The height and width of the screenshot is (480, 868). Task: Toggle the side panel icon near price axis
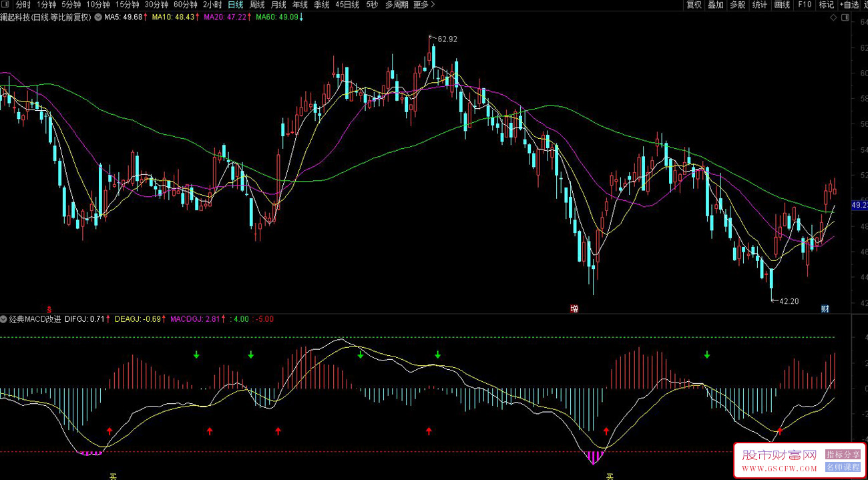pos(845,18)
